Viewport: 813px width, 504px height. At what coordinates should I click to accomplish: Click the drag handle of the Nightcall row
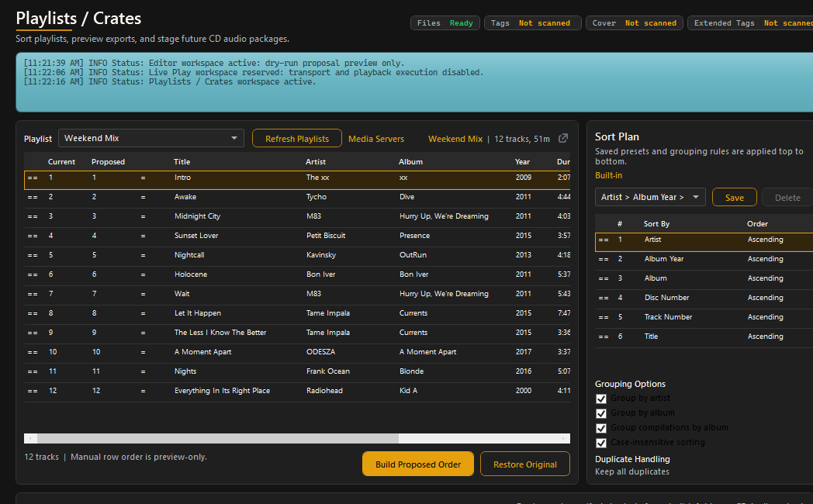tap(33, 255)
